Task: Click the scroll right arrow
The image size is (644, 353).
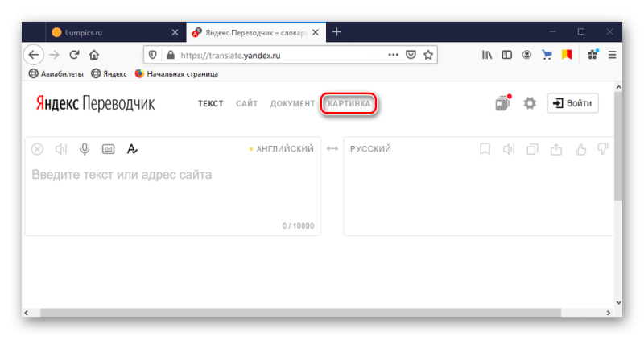Action: point(609,313)
